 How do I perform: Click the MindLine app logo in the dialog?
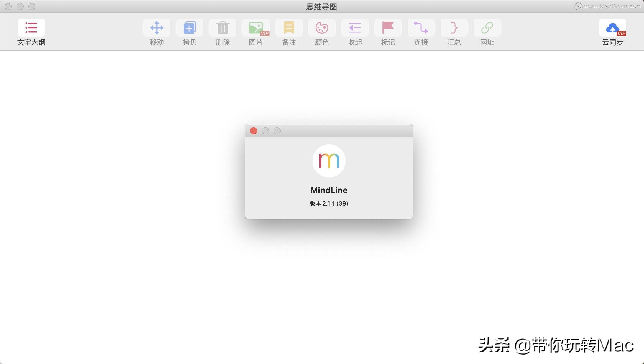coord(329,161)
